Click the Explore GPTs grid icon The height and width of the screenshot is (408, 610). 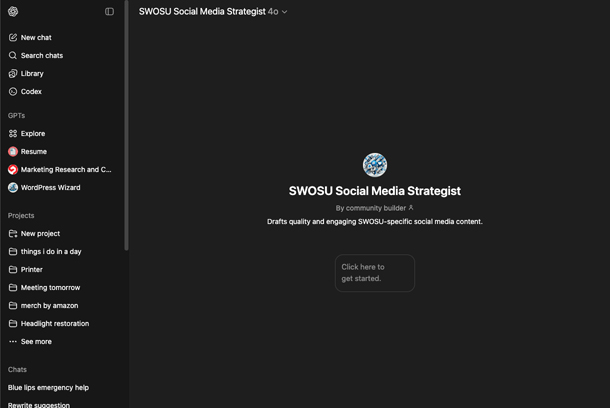(13, 133)
